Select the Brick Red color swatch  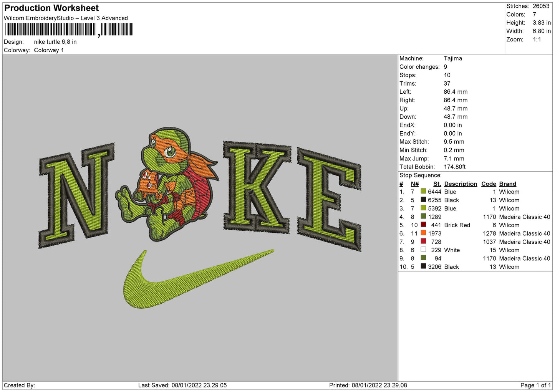tap(423, 225)
